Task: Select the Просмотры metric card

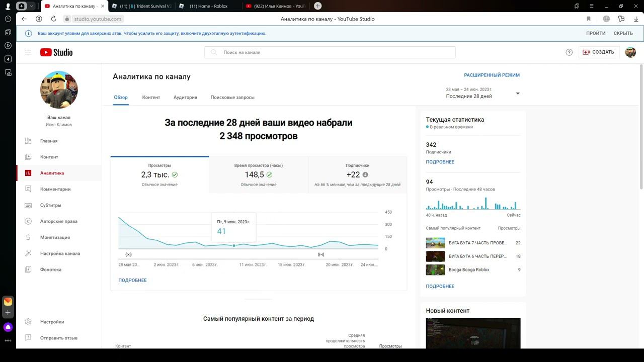Action: coord(159,174)
